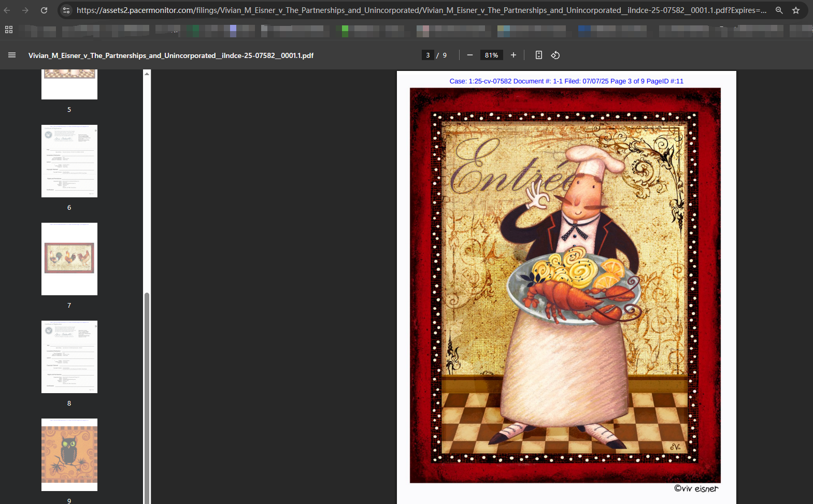Select page 8 certificate thumbnail
This screenshot has height=504, width=813.
[69, 356]
